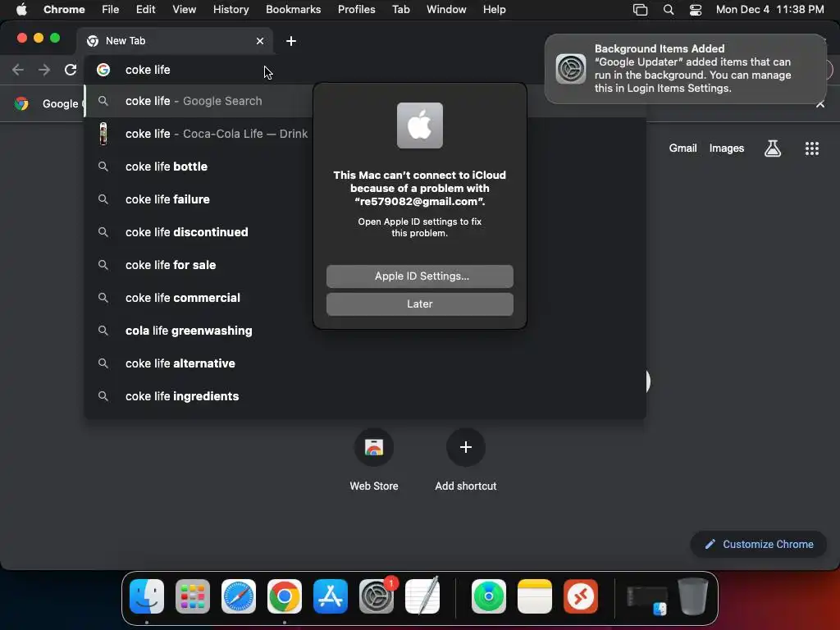
Task: Go back with the back arrow
Action: (x=18, y=70)
